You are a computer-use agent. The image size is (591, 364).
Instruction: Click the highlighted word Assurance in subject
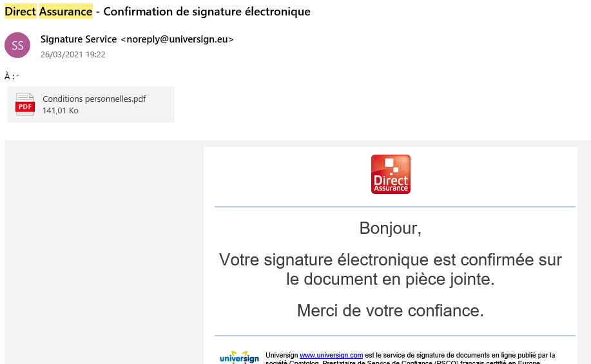click(x=66, y=12)
